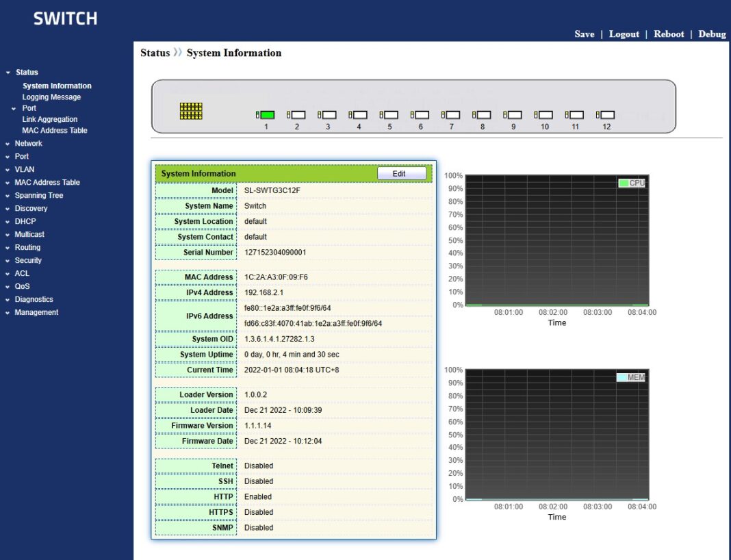Image resolution: width=731 pixels, height=560 pixels.
Task: Click port 10 icon on the device panel
Action: (x=544, y=114)
